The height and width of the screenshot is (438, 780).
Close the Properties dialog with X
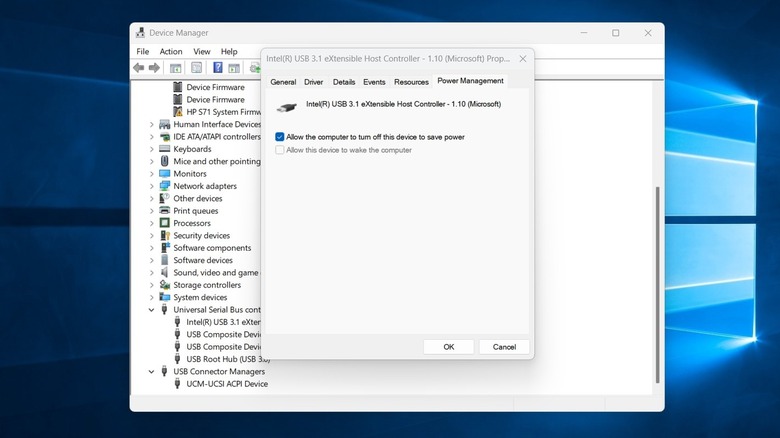(x=522, y=59)
